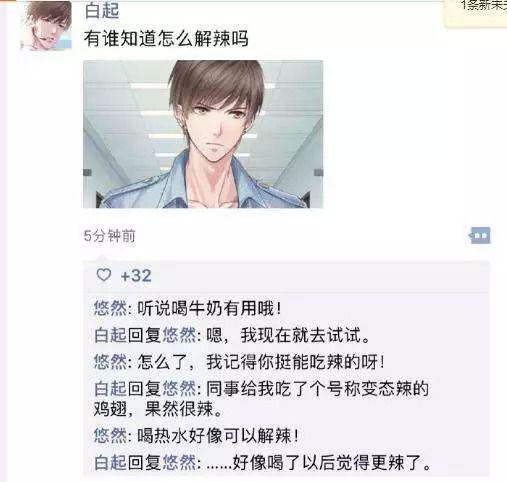Open 白起's name in the 我现在就去试试 reply
The height and width of the screenshot is (482, 507).
[x=110, y=335]
